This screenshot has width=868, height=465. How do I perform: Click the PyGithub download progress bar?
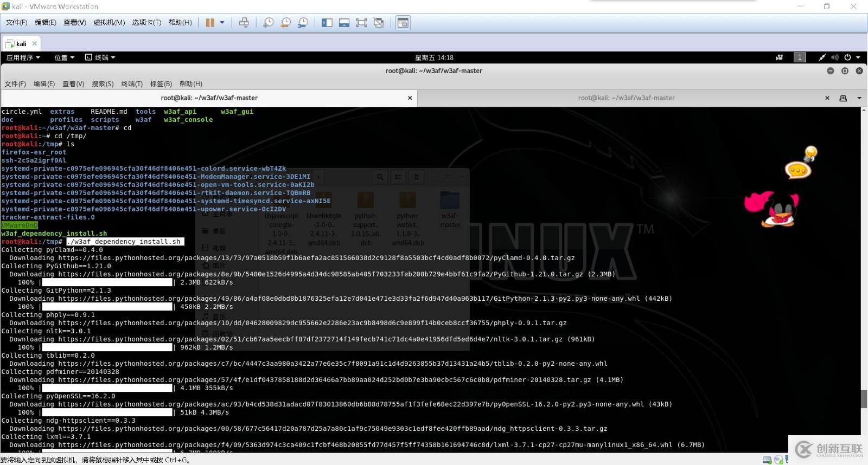pos(107,282)
